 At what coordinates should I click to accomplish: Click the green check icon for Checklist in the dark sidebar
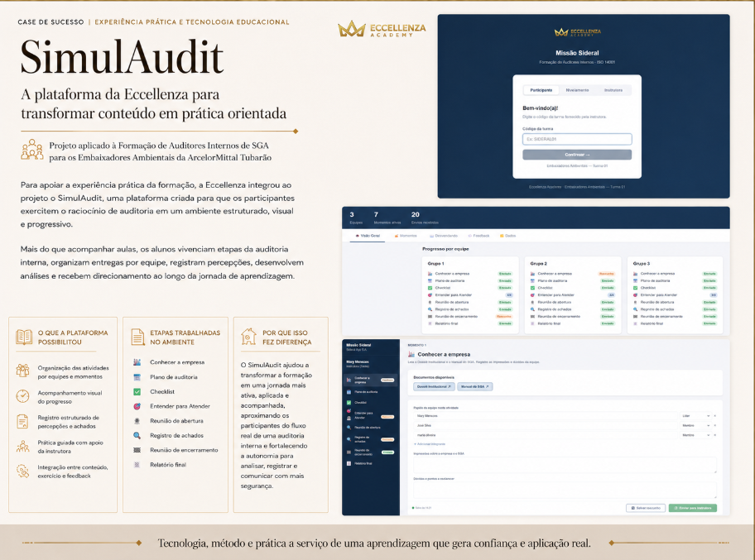(x=349, y=402)
